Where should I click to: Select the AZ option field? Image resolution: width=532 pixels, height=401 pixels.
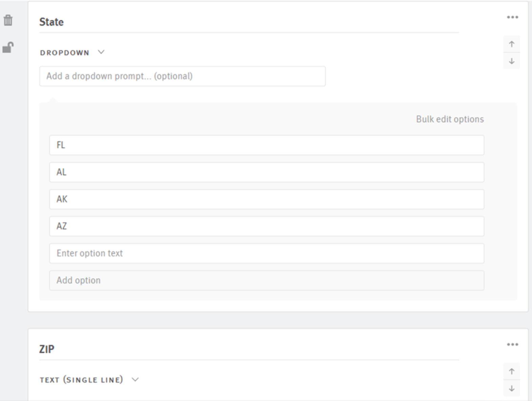click(x=266, y=226)
